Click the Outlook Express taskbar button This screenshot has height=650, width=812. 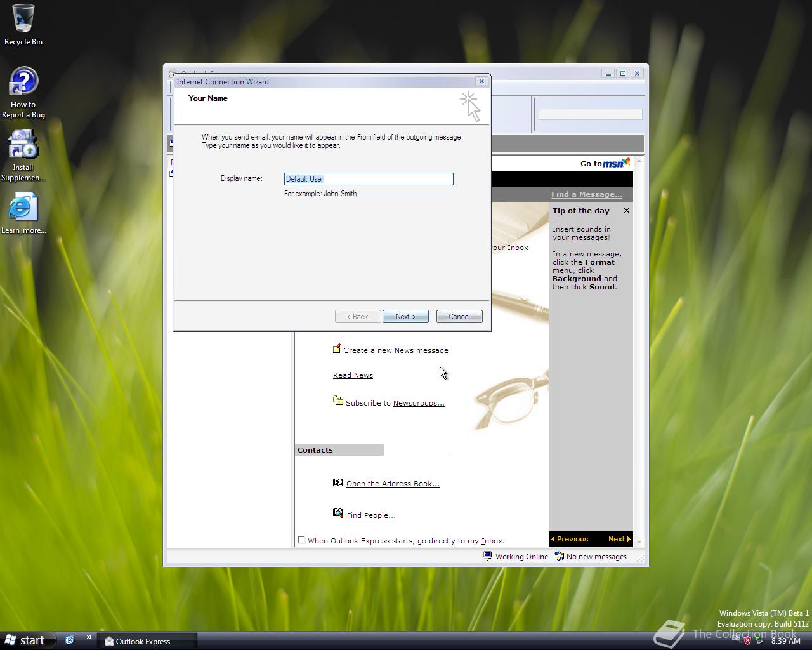(x=147, y=641)
